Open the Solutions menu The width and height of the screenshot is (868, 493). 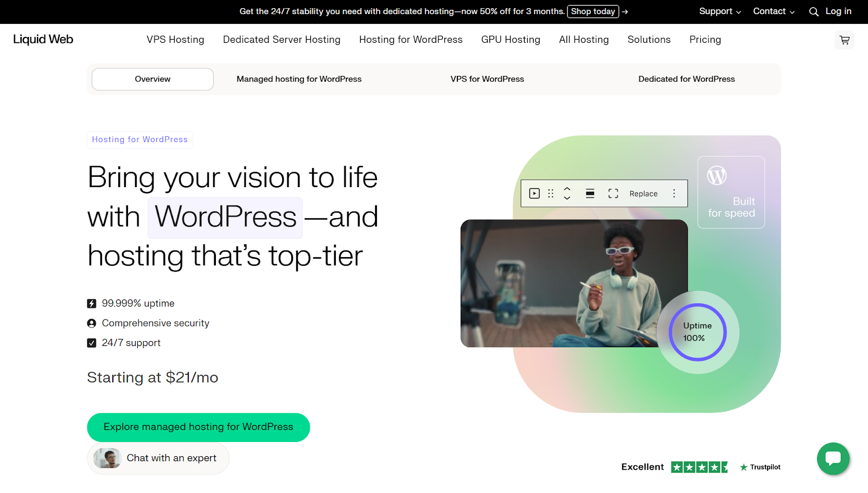coord(649,40)
